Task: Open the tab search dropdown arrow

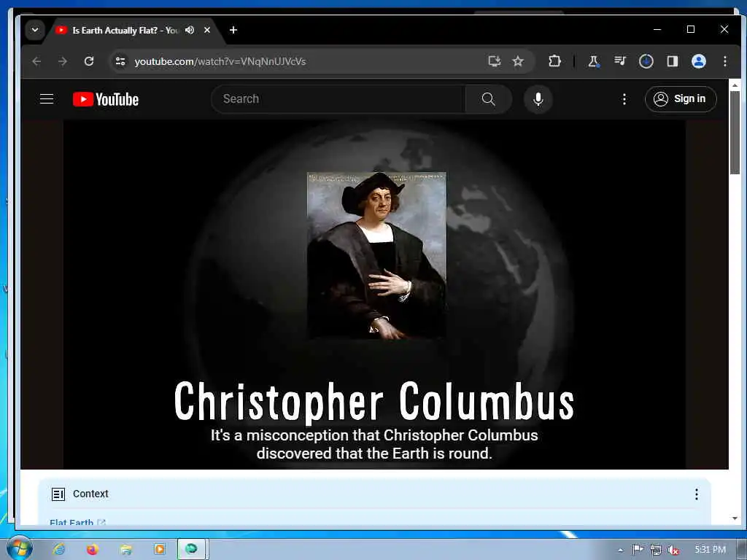Action: 35,30
